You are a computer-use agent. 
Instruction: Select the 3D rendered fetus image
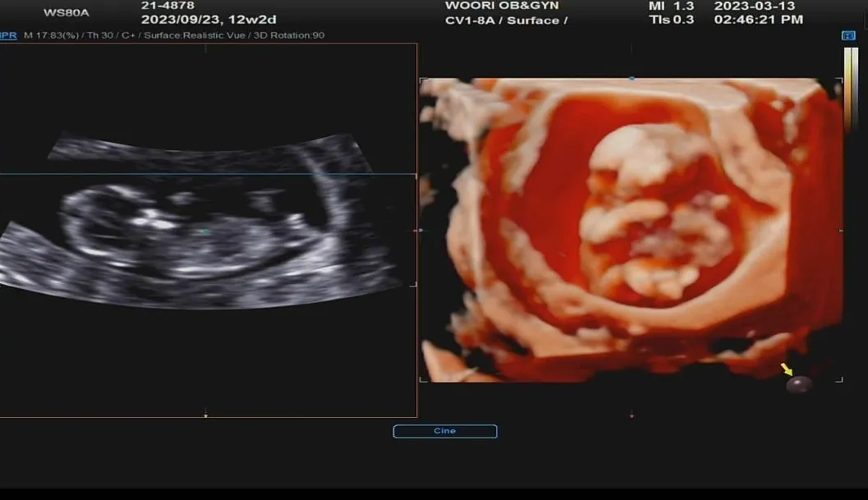(x=631, y=230)
